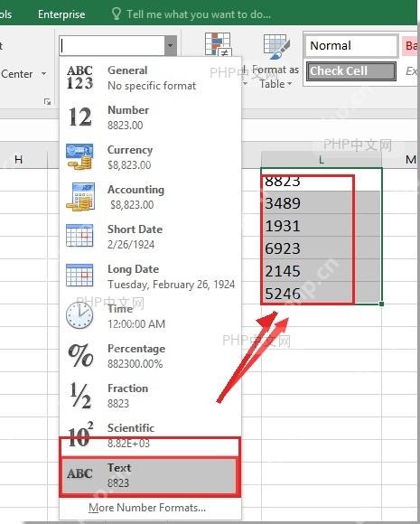Click the calculator Accounting icon

(x=80, y=197)
